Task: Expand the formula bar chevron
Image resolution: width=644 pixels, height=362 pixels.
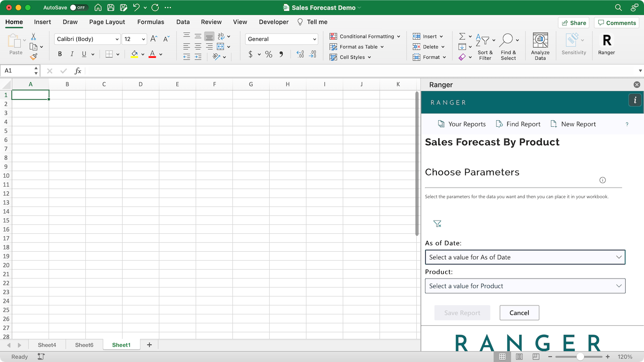Action: point(640,71)
